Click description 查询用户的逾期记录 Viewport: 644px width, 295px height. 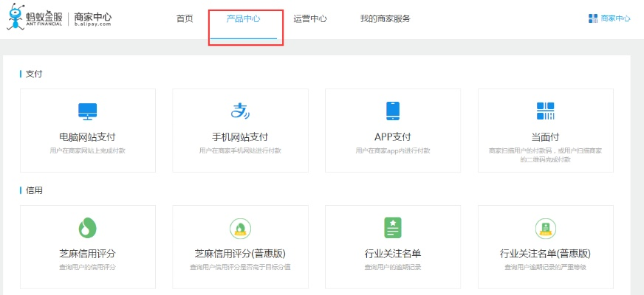click(393, 267)
